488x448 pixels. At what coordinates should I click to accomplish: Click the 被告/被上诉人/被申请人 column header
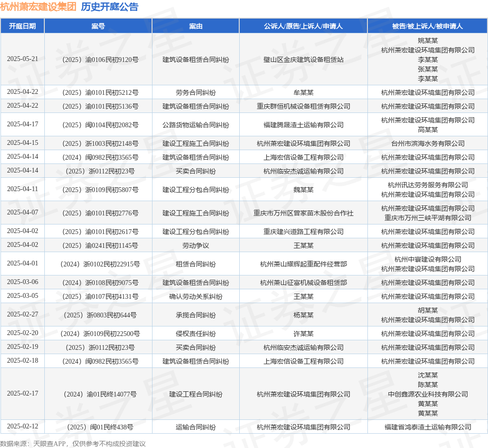tap(427, 26)
